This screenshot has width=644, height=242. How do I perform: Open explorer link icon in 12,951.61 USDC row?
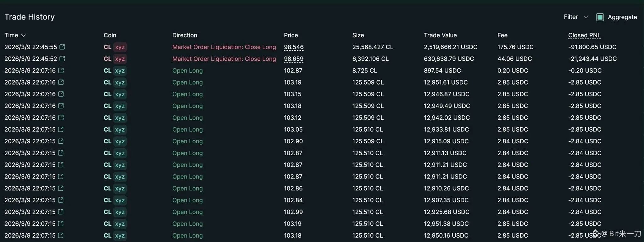pos(61,82)
